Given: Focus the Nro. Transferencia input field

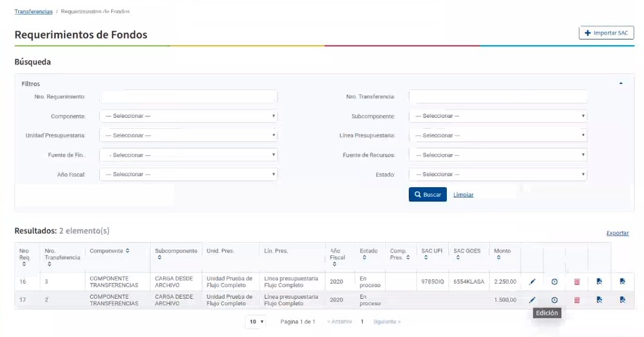Looking at the screenshot, I should point(498,96).
